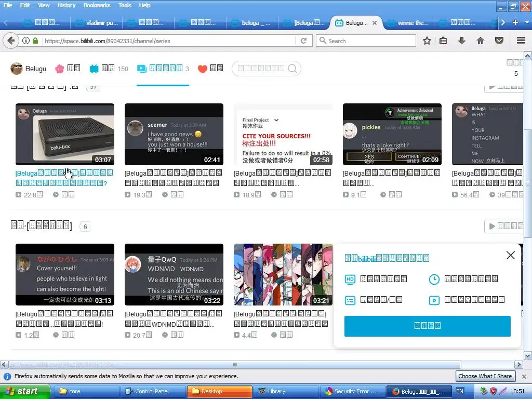Open the History menu
532x399 pixels.
[66, 5]
